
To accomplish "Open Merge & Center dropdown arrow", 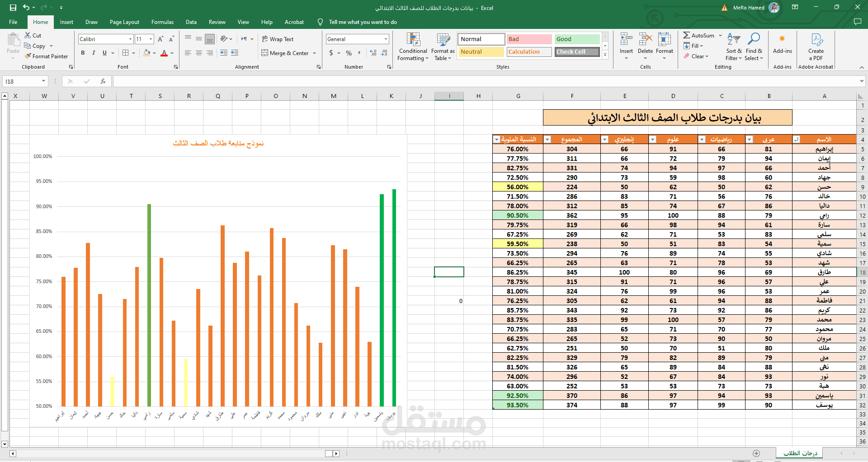I will 315,53.
